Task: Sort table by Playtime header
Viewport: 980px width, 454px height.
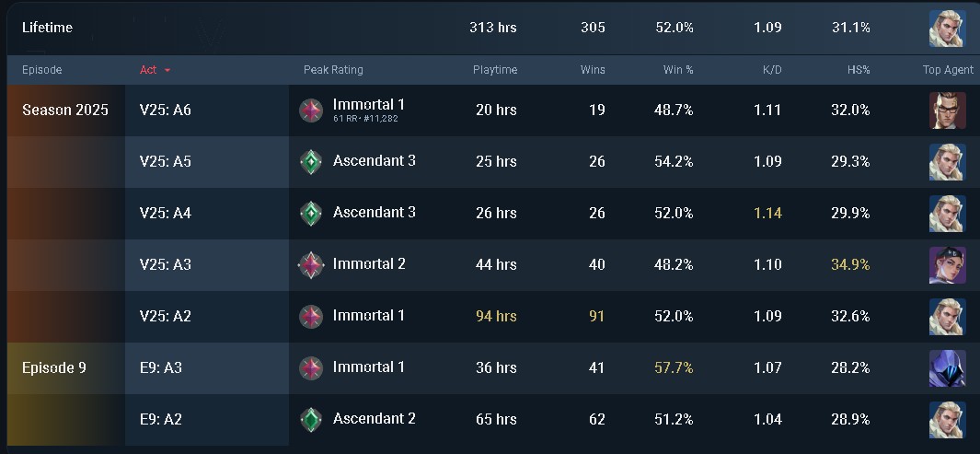Action: pyautogui.click(x=495, y=70)
